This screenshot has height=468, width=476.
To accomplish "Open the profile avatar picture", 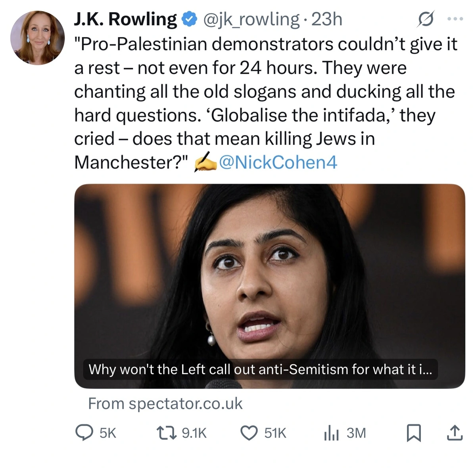I will [x=37, y=38].
